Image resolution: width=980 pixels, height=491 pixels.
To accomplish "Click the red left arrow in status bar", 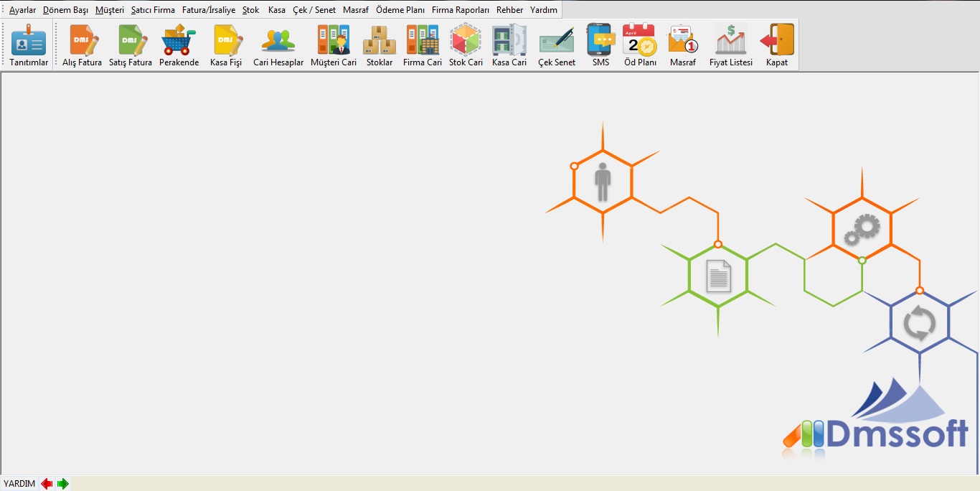I will tap(47, 484).
